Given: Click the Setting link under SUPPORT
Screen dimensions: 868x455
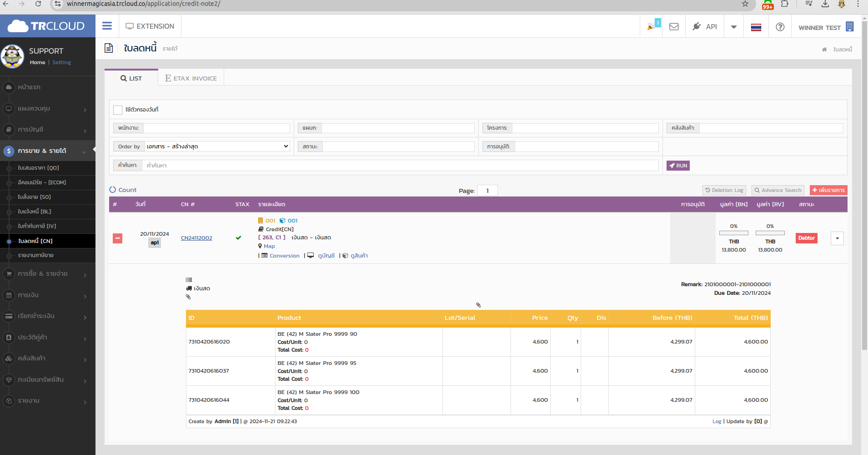Looking at the screenshot, I should pyautogui.click(x=61, y=62).
